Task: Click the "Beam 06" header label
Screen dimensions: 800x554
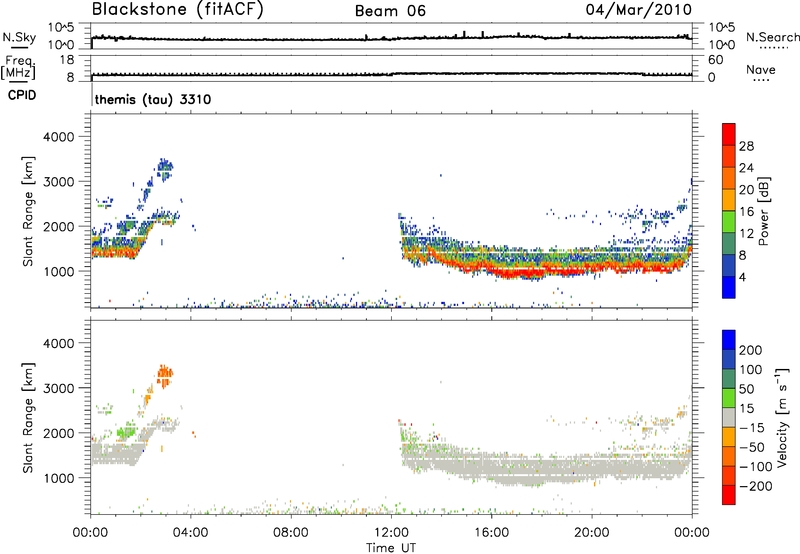Action: click(x=390, y=11)
